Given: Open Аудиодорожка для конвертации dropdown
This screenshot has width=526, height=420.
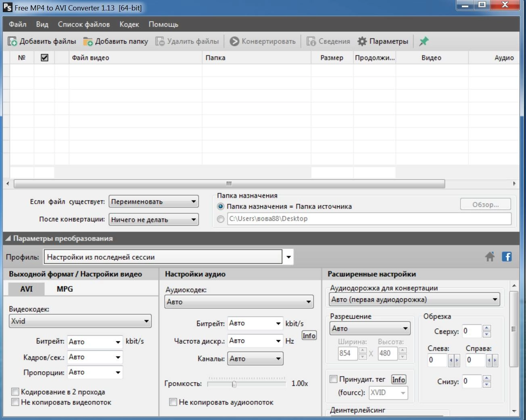Looking at the screenshot, I should (414, 299).
